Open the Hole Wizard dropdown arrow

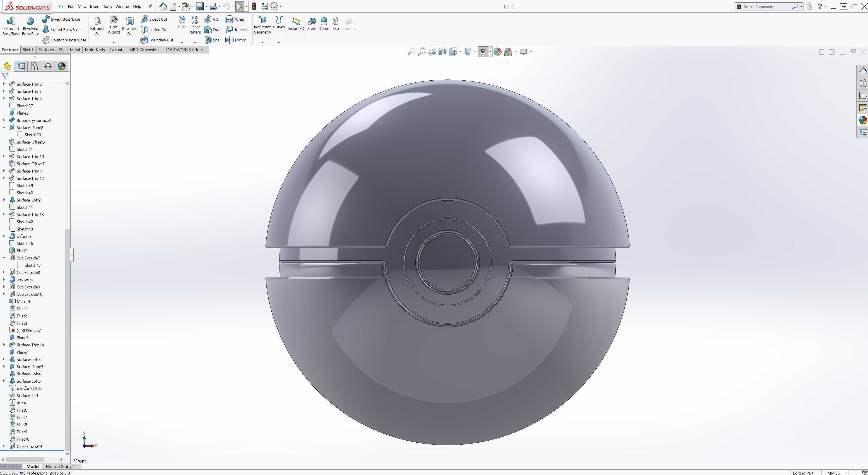coord(113,42)
